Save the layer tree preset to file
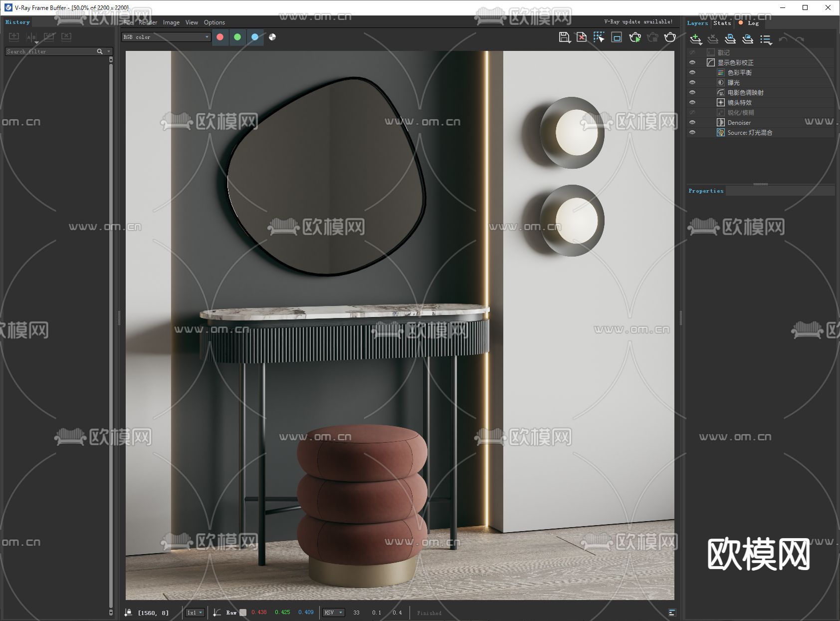Image resolution: width=840 pixels, height=621 pixels. tap(730, 39)
